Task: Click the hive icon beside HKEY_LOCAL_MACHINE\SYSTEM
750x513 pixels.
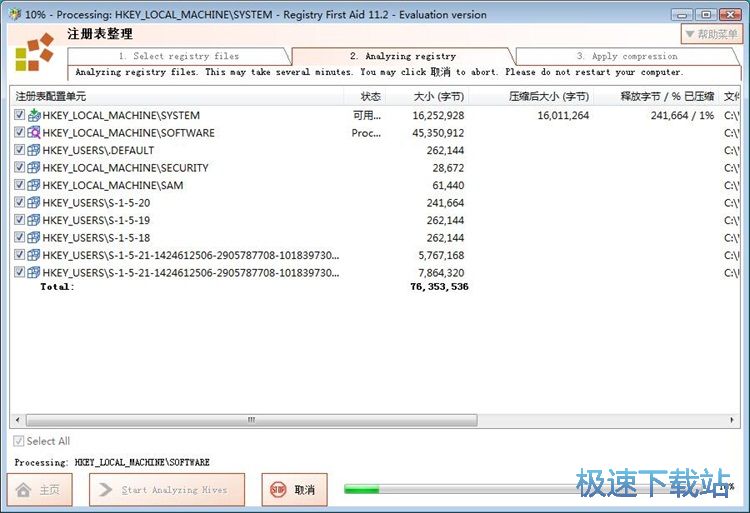Action: [x=34, y=115]
